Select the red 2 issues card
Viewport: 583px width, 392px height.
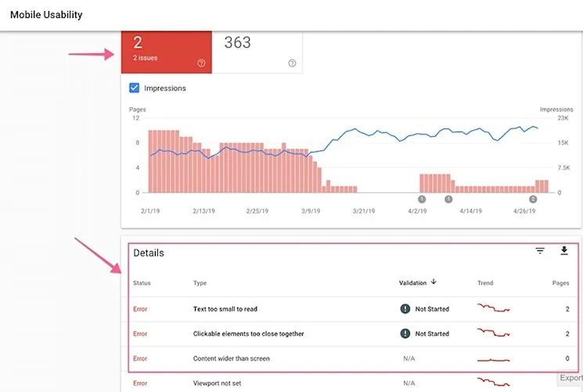[x=167, y=52]
